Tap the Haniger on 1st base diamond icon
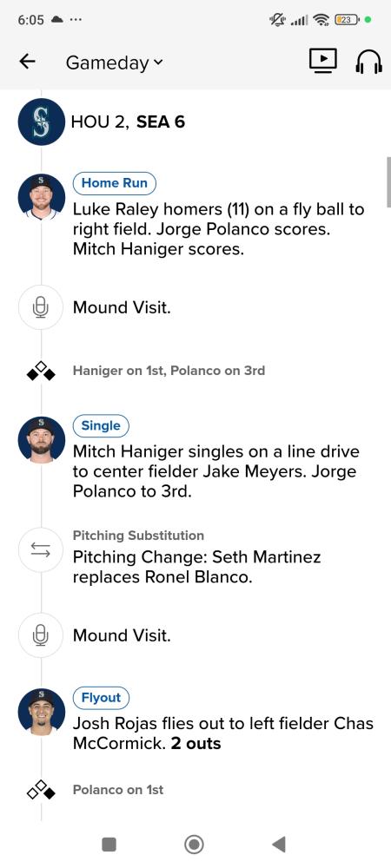This screenshot has height=868, width=391. (x=41, y=371)
